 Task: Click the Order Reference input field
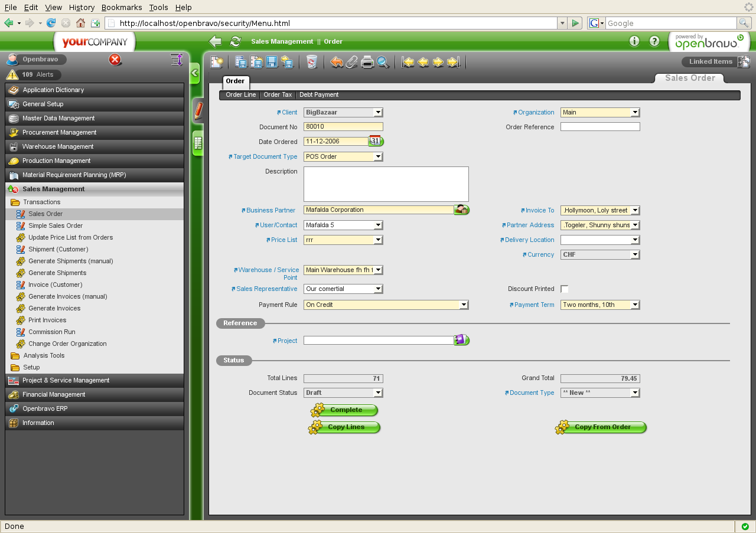click(x=599, y=127)
